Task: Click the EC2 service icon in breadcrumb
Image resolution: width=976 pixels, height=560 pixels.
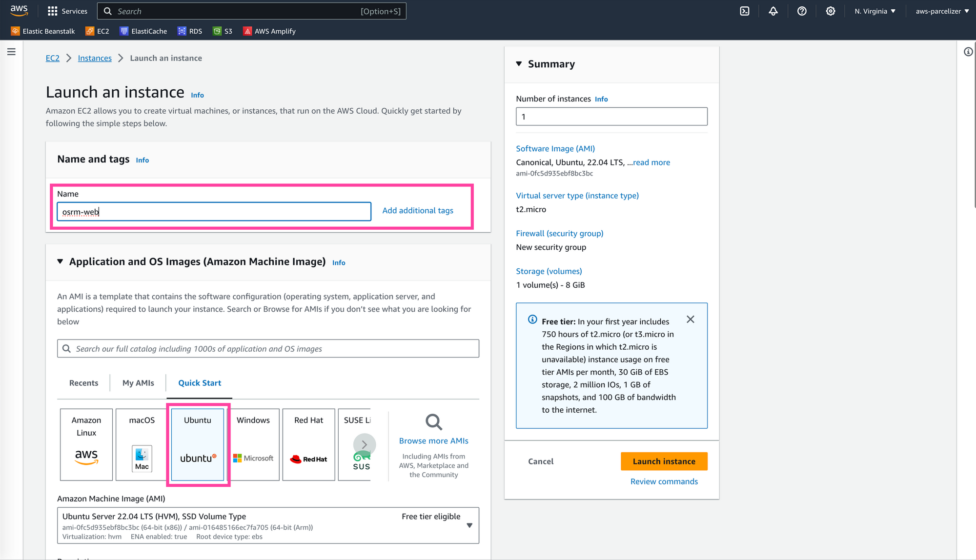Action: [53, 58]
